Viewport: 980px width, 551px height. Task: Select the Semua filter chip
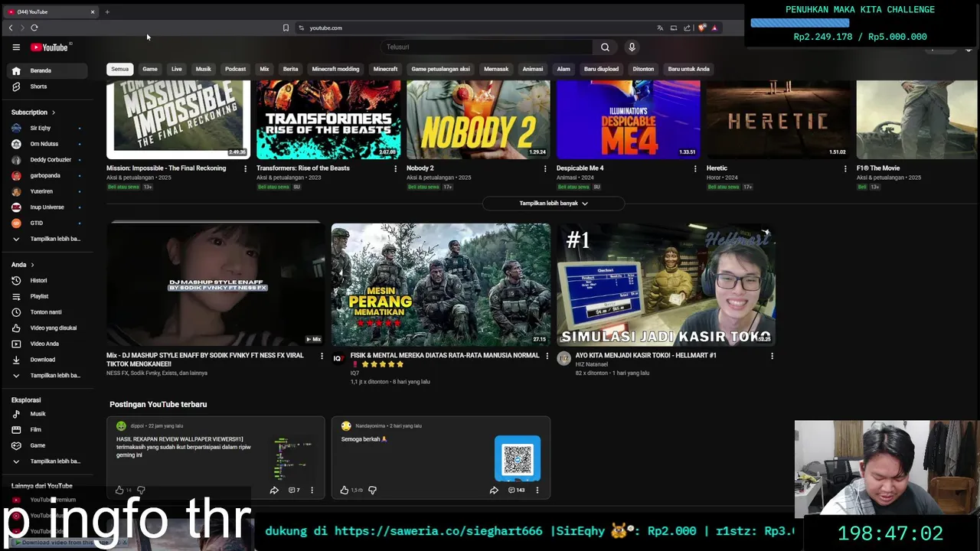pos(119,69)
